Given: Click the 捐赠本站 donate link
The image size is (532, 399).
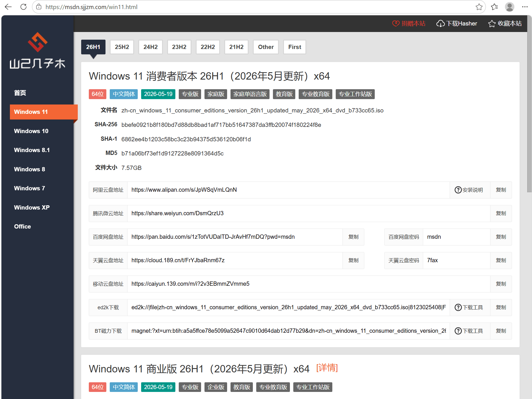Looking at the screenshot, I should click(409, 24).
